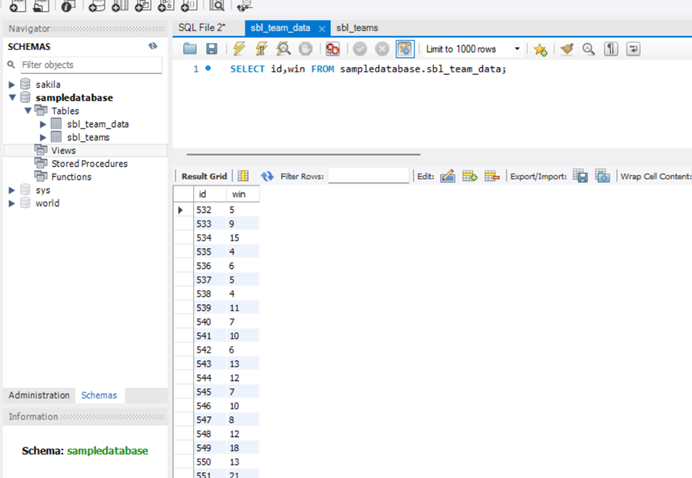Viewport: 692px width, 478px height.
Task: Click the rollback X icon
Action: pos(382,49)
